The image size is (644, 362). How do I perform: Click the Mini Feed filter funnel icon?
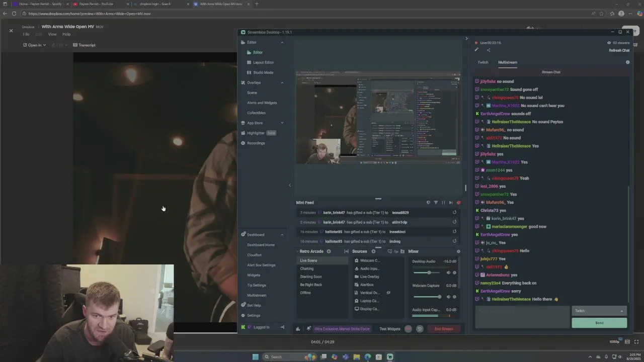[x=436, y=203]
